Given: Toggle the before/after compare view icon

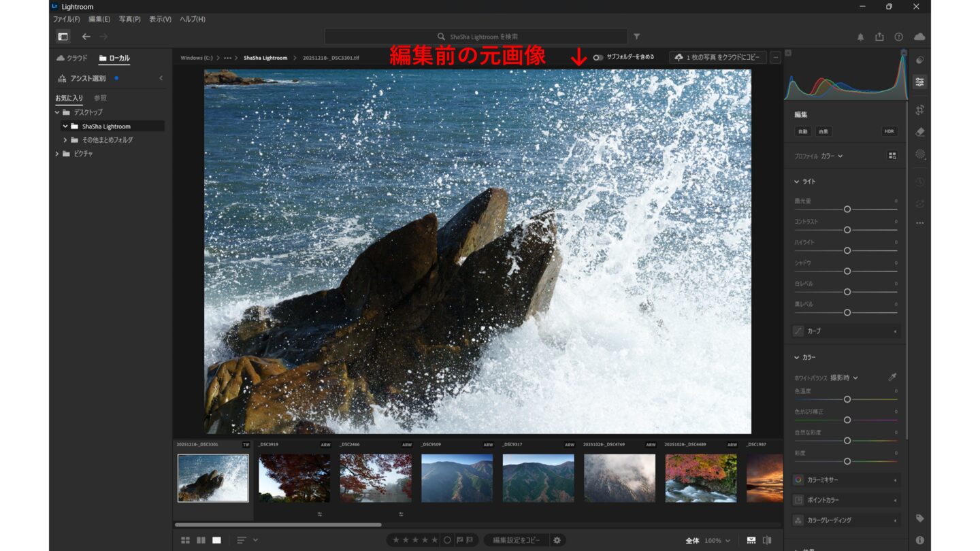Looking at the screenshot, I should (x=767, y=540).
